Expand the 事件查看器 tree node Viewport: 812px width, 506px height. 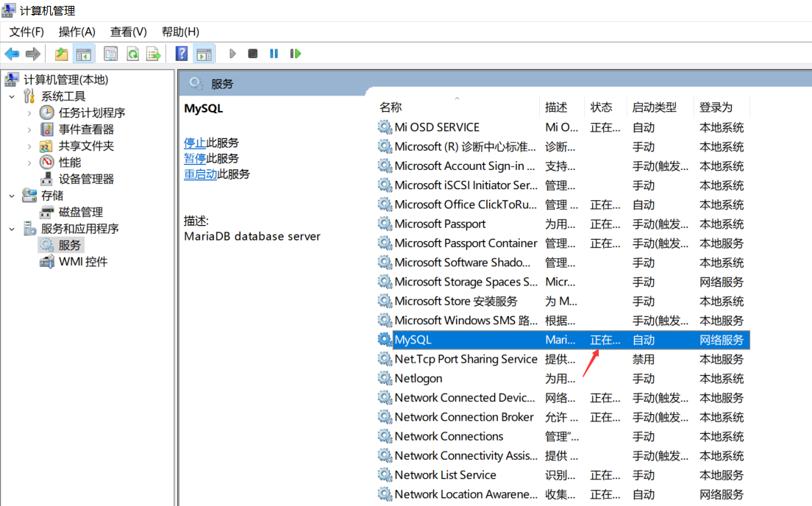29,129
